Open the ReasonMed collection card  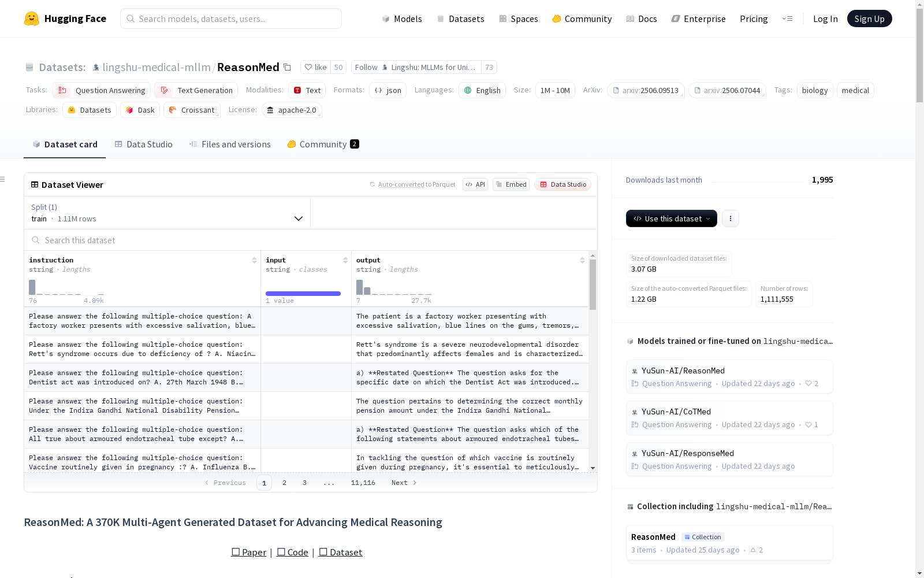coord(729,543)
